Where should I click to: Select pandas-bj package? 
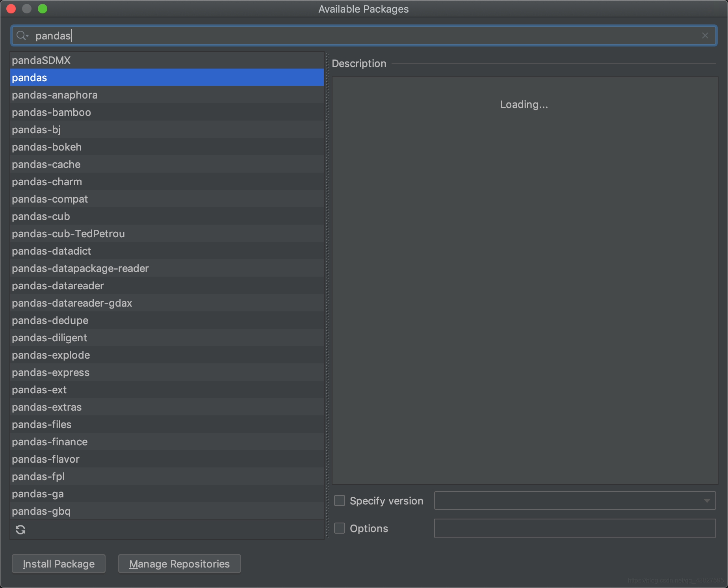[x=167, y=130]
